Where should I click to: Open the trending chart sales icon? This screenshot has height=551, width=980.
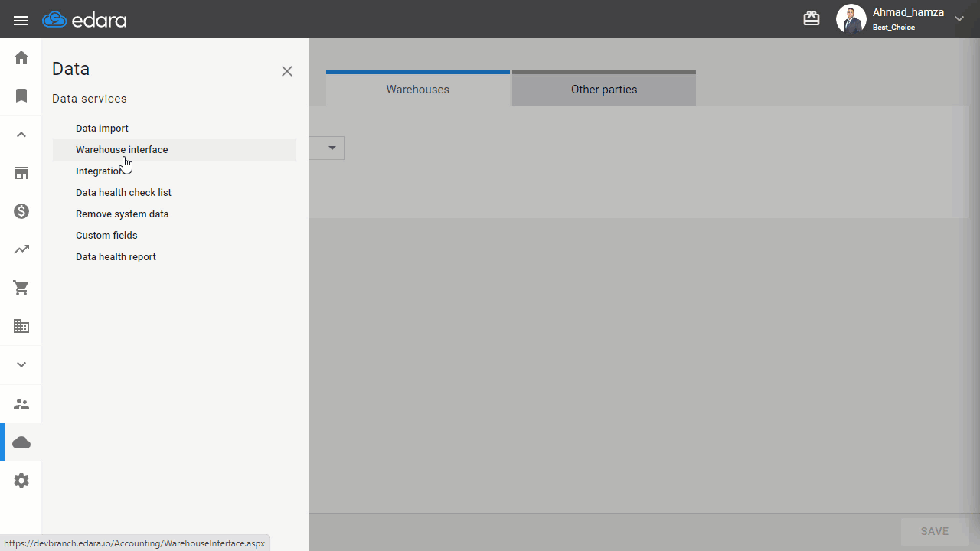[21, 249]
